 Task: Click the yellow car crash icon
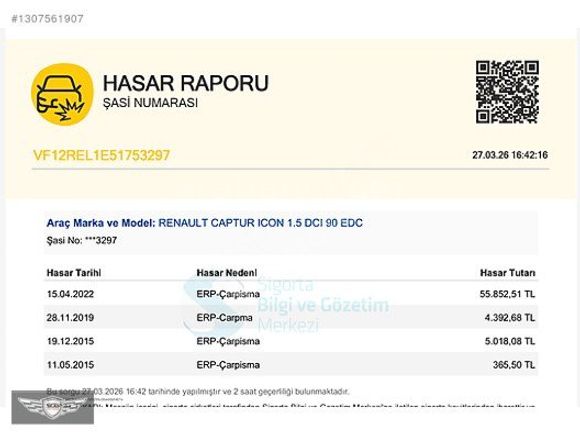[62, 95]
